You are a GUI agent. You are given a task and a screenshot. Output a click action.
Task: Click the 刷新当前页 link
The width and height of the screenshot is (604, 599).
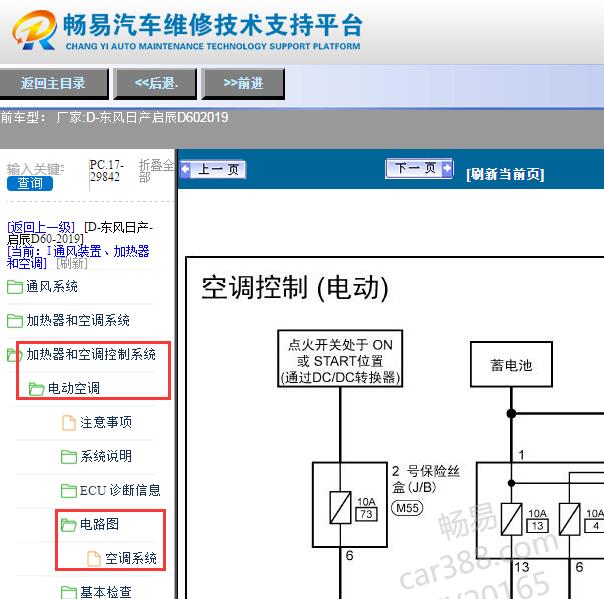[505, 174]
